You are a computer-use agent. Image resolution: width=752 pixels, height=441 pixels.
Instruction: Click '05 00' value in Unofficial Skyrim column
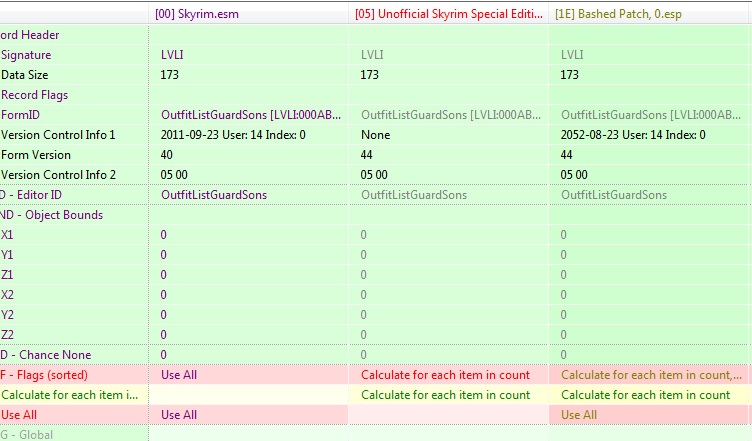(x=374, y=175)
